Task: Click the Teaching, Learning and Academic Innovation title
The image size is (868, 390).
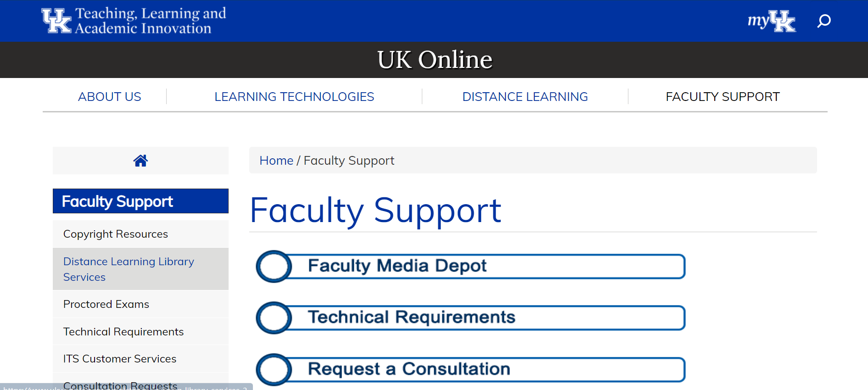Action: [151, 21]
